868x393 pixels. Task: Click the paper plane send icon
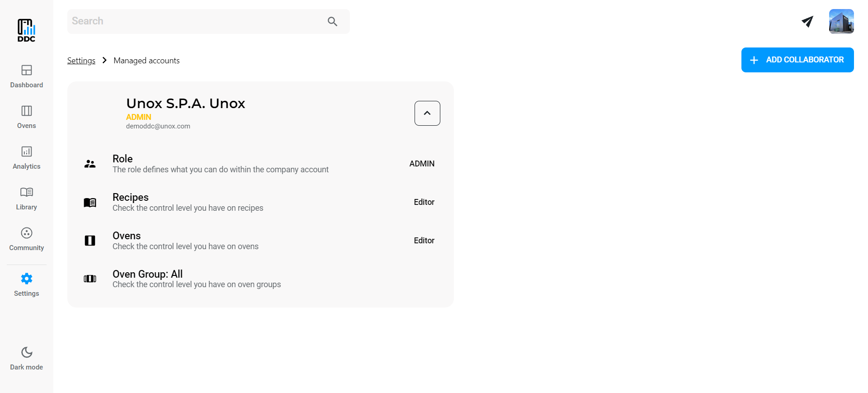[807, 21]
